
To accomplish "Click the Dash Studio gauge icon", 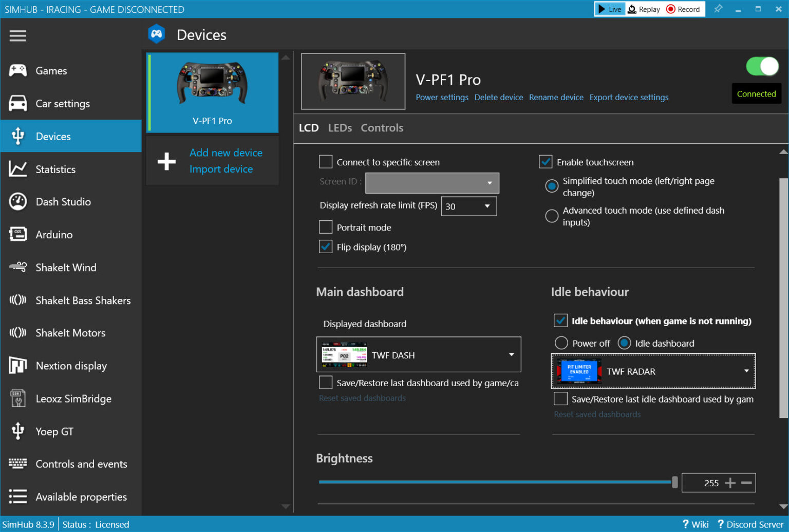I will tap(17, 202).
